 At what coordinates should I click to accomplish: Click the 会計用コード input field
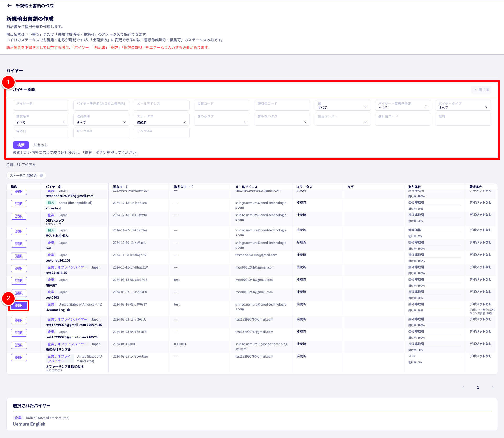[x=403, y=120]
